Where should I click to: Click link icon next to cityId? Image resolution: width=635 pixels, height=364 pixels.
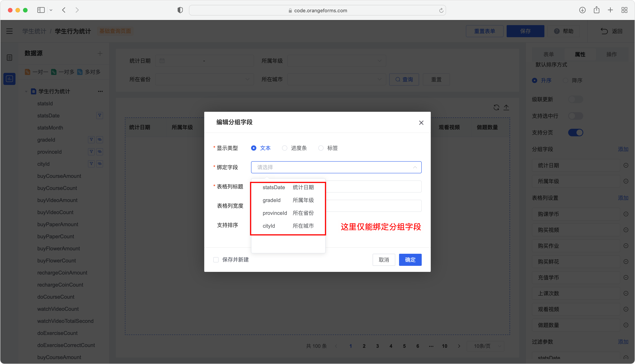(100, 164)
